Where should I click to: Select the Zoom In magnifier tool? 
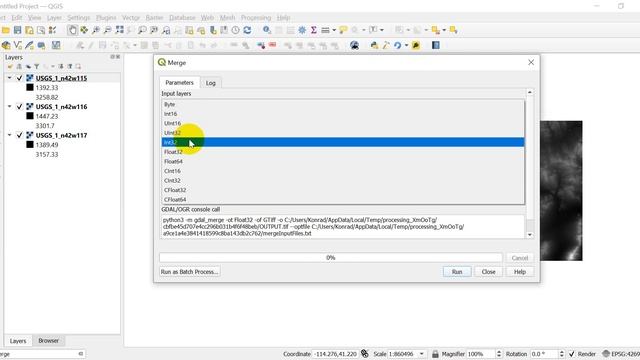(96, 30)
